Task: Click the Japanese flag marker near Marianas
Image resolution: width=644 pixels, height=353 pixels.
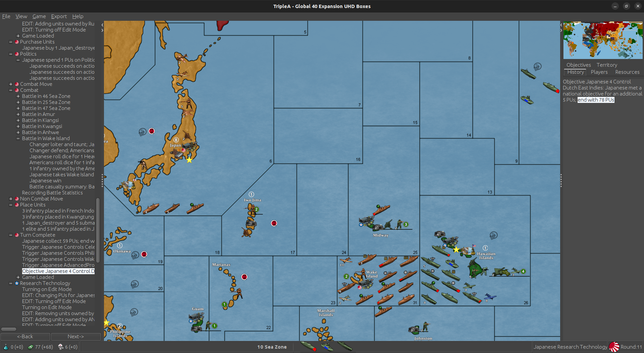Action: click(244, 277)
